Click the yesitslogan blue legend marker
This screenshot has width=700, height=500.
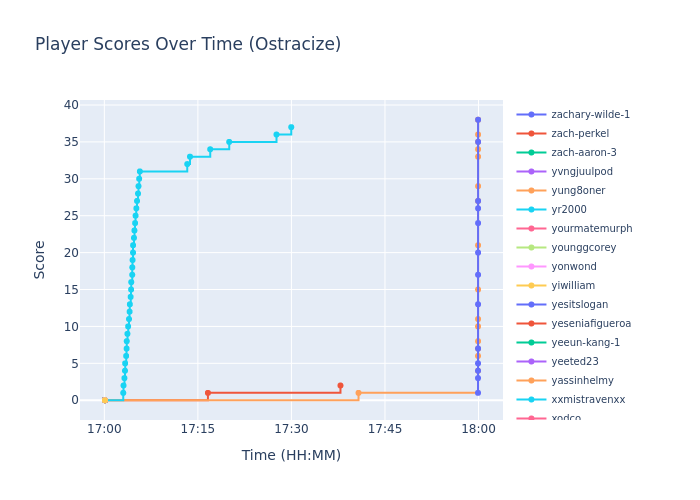(x=531, y=305)
